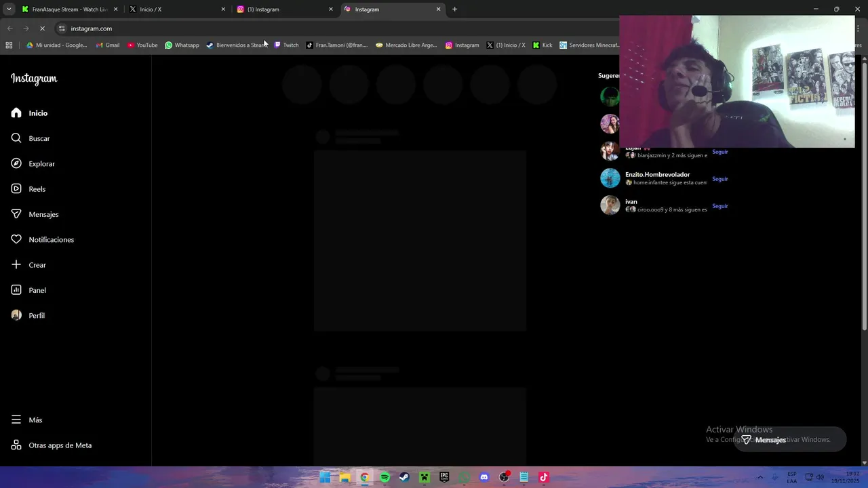Image resolution: width=868 pixels, height=488 pixels.
Task: Click Seguir beside bianjazzmin suggestion
Action: (719, 152)
